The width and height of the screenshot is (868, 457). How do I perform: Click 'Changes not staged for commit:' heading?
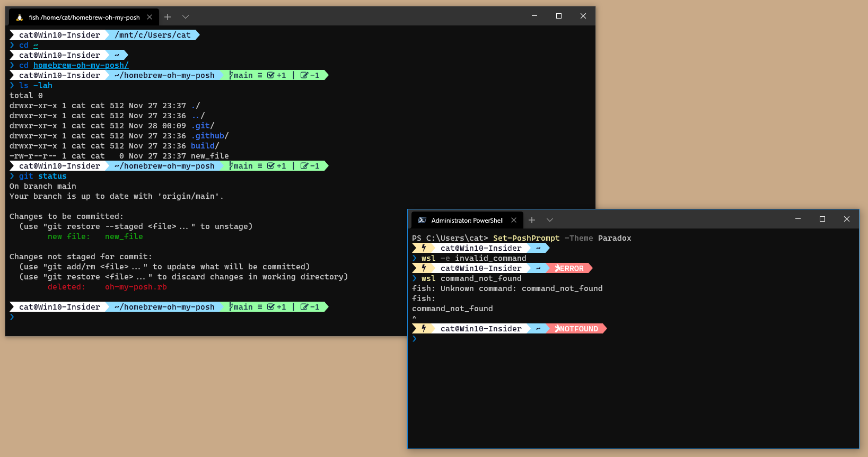(x=81, y=257)
